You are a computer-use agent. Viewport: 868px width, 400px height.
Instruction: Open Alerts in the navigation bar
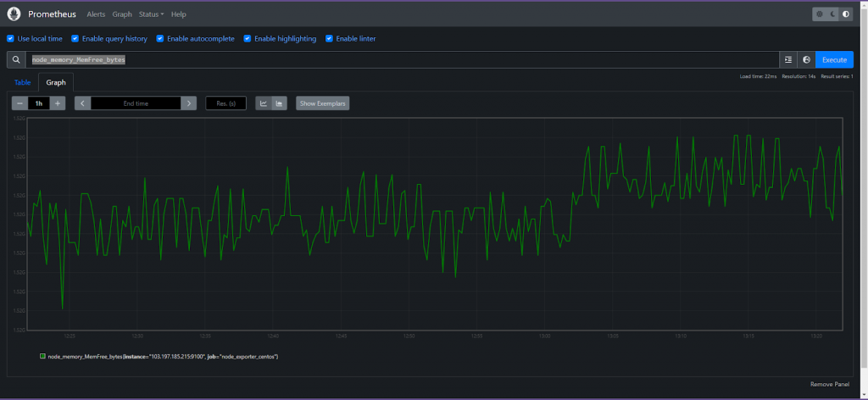(96, 14)
